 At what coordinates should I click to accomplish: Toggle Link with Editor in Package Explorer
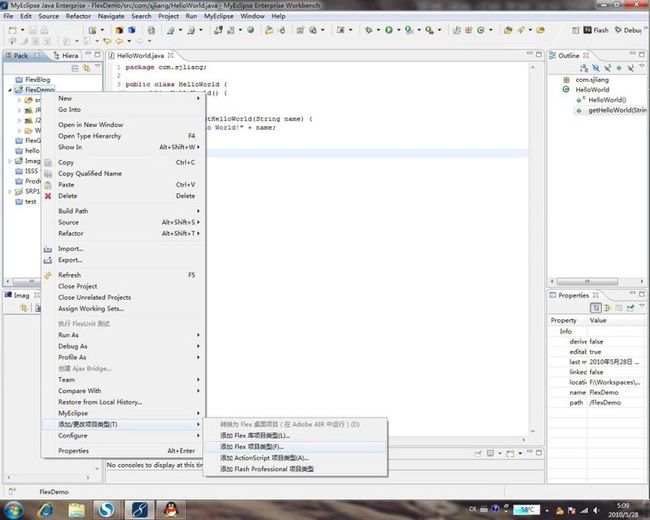click(x=86, y=68)
